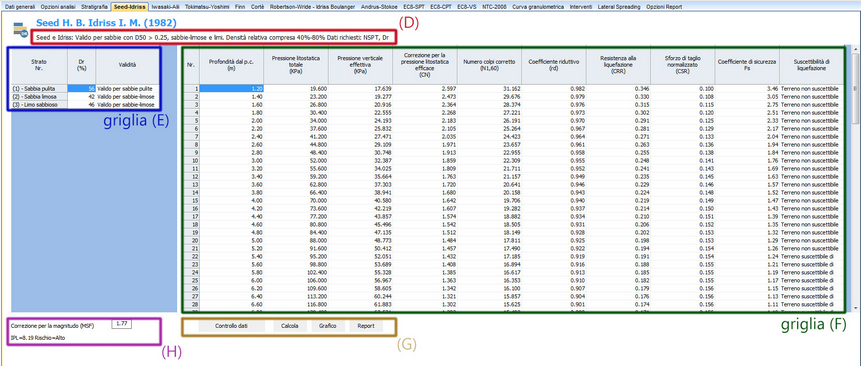Screen dimensions: 861x366
Task: Click the CN value 2.597 cell
Action: point(424,88)
